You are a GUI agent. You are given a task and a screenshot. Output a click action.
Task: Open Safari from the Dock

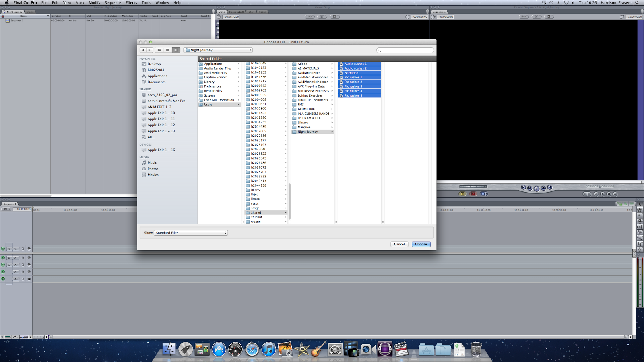point(252,349)
